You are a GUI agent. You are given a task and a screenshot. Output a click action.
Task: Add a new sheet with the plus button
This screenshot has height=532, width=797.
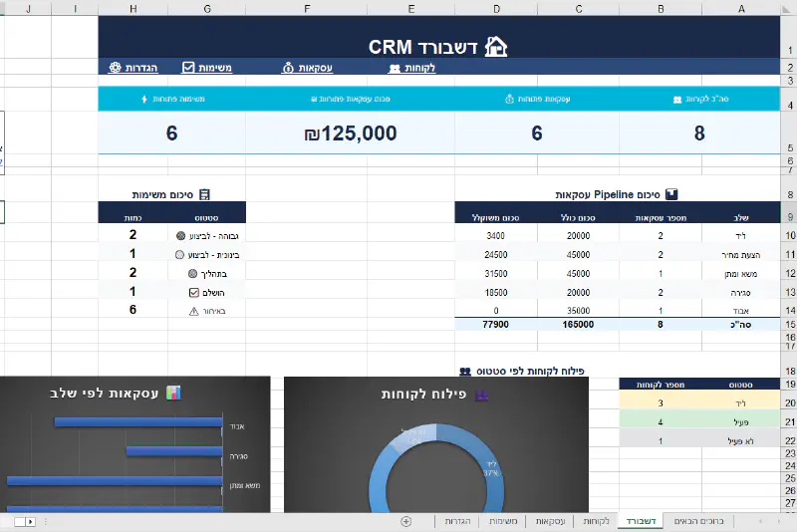(x=406, y=521)
